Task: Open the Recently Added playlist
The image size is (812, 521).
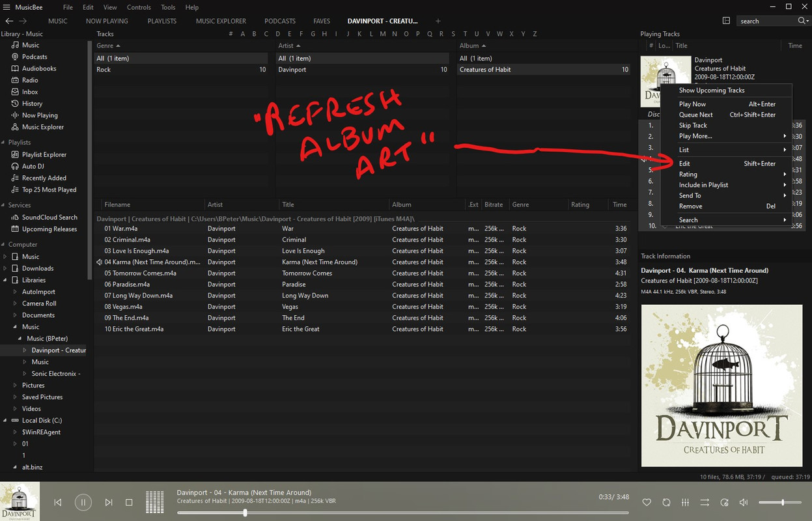Action: (x=44, y=178)
